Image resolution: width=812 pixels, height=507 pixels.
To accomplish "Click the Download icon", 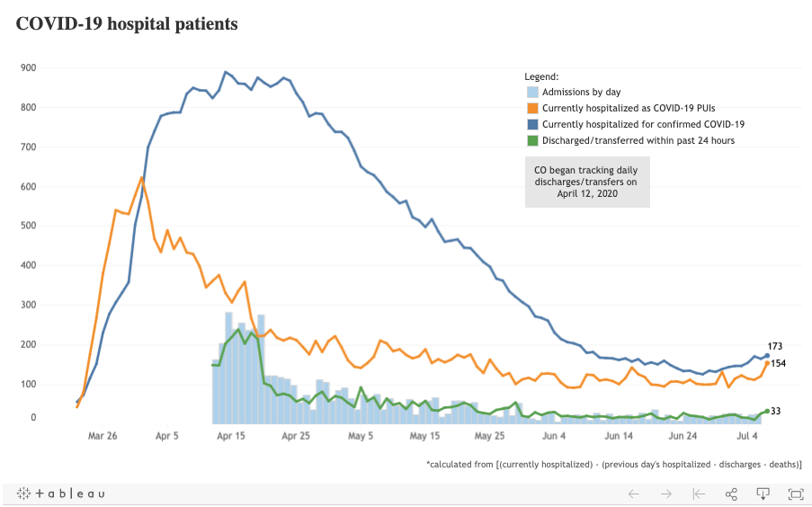I will click(x=763, y=494).
